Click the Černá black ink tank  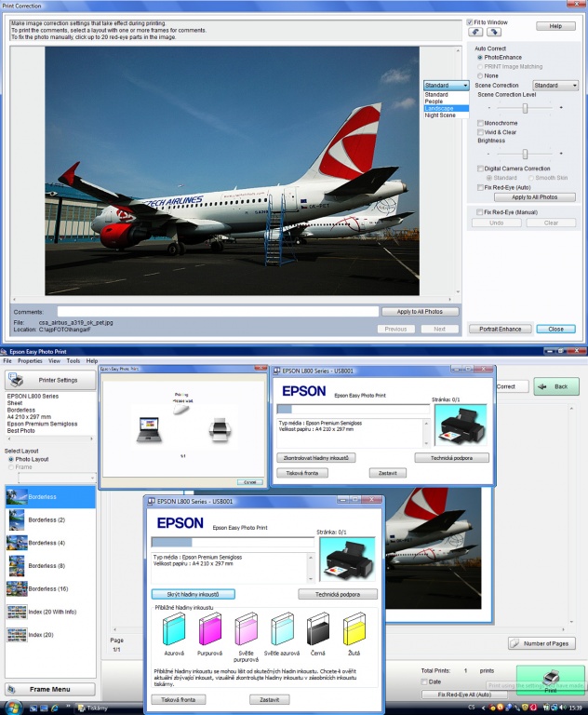pos(317,628)
